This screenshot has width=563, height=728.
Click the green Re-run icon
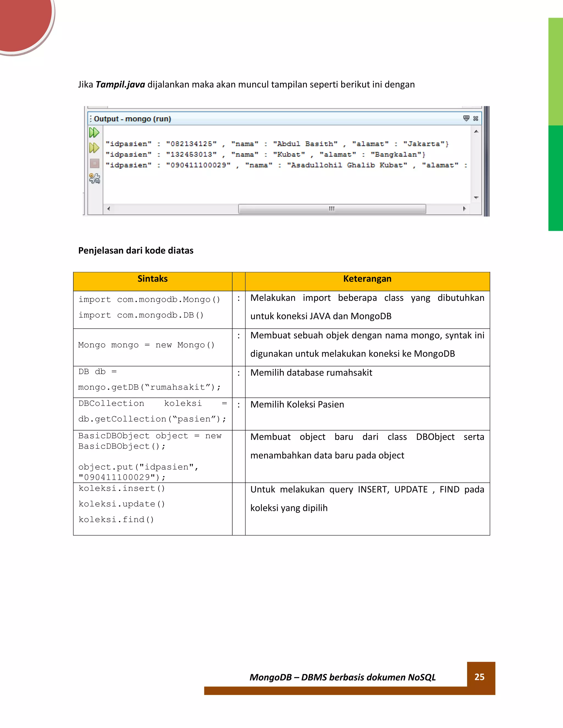coord(94,133)
